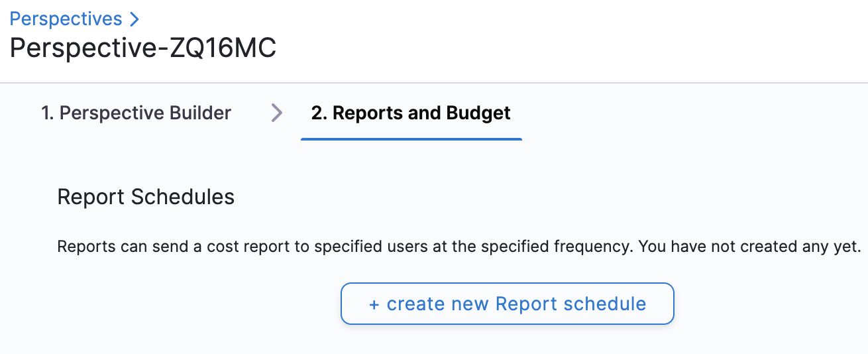This screenshot has width=868, height=354.
Task: Click the blue underline beneath Reports and Budget
Action: [411, 139]
